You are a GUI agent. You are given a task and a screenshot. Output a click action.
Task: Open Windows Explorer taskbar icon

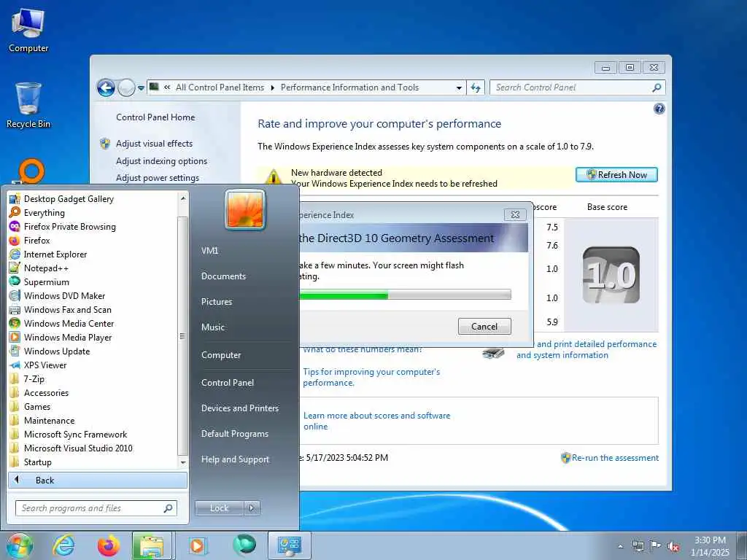pyautogui.click(x=152, y=545)
